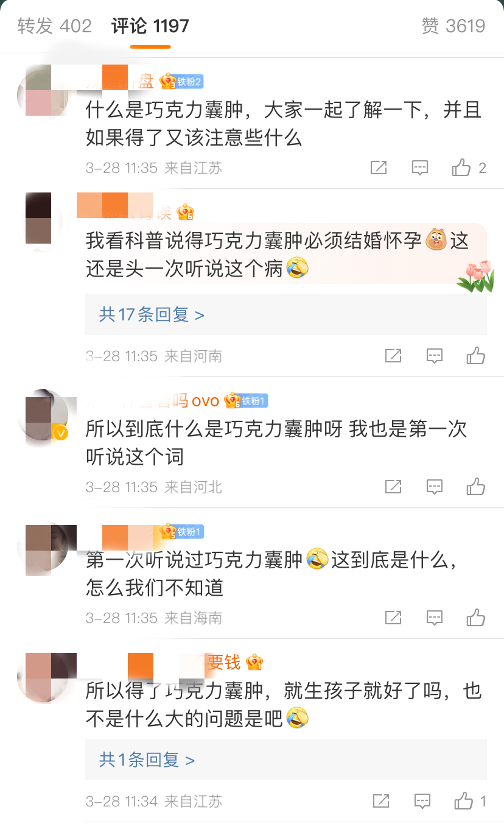Screen dimensions: 504x832
Task: Reply to the Hebei comment
Action: [435, 487]
